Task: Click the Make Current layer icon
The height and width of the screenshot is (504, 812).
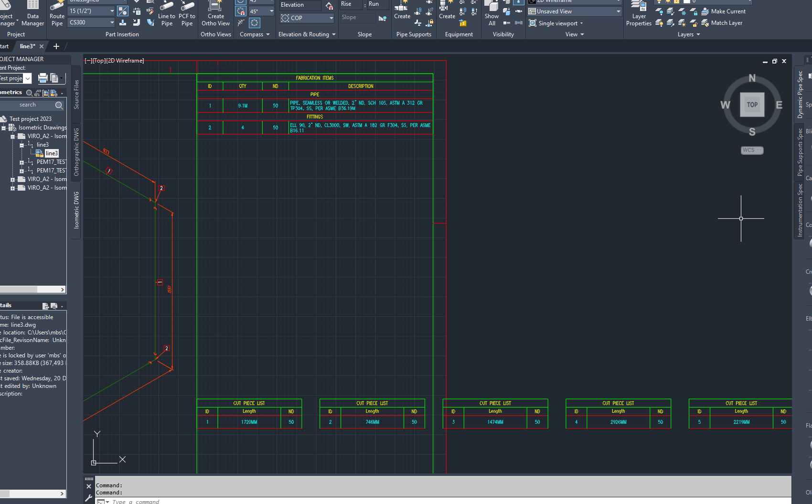Action: tap(706, 11)
